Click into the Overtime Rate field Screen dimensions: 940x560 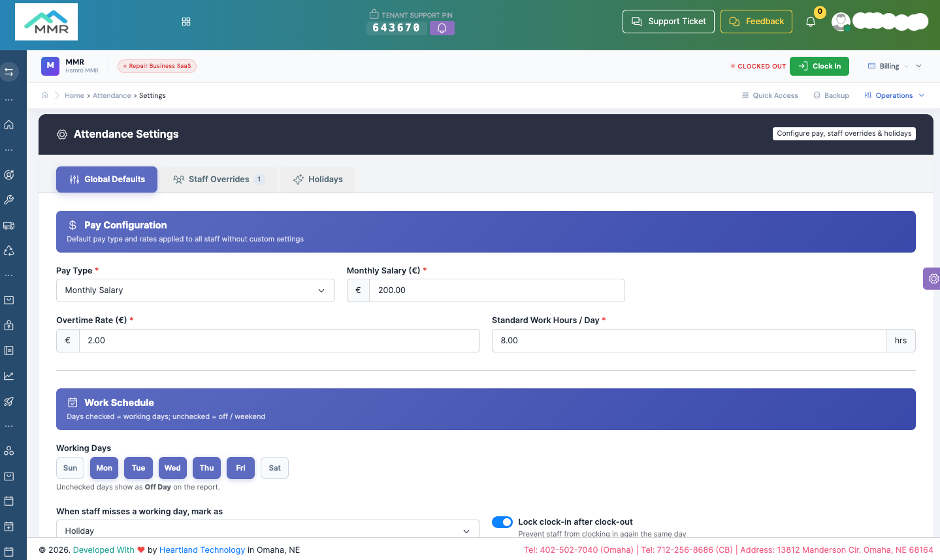coord(280,341)
